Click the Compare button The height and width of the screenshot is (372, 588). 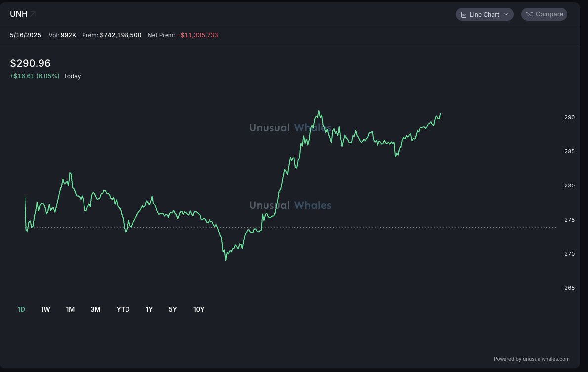[x=544, y=14]
